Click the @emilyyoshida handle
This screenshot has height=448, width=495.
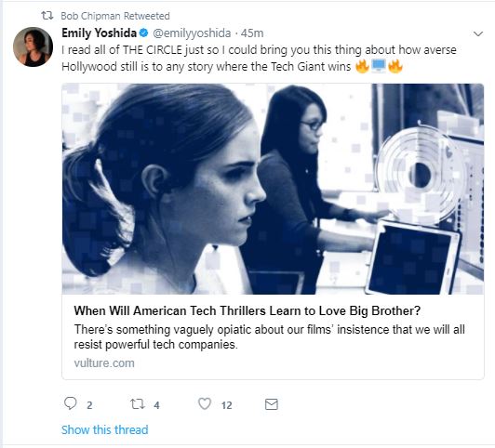pos(192,33)
